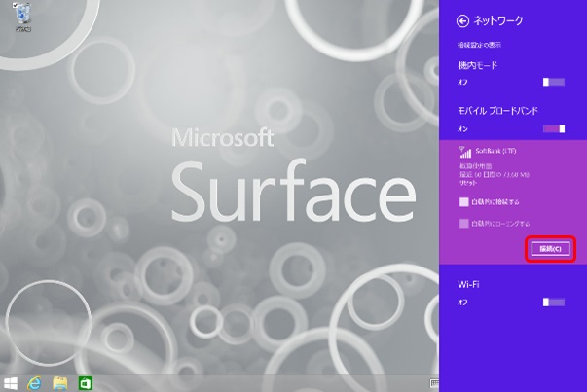Turn off the mobile broadband switch
Viewport: 587px width, 392px height.
(554, 128)
